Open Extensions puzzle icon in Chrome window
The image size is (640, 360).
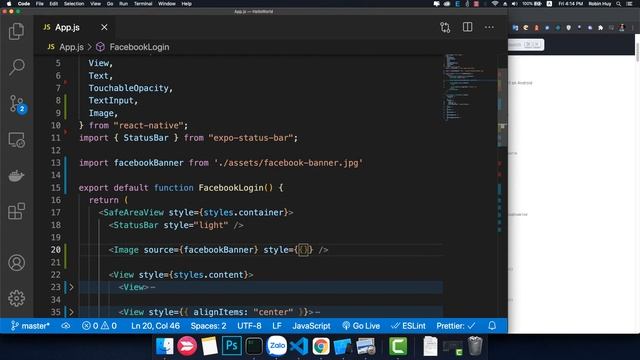pyautogui.click(x=600, y=28)
